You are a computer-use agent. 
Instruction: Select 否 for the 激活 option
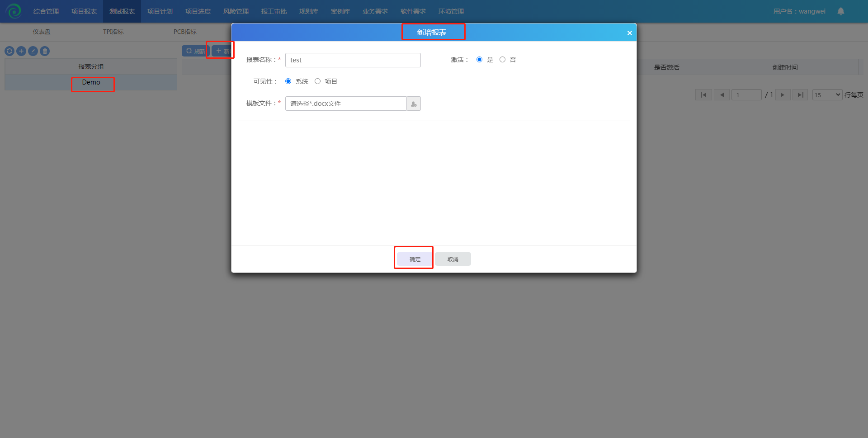pos(502,60)
